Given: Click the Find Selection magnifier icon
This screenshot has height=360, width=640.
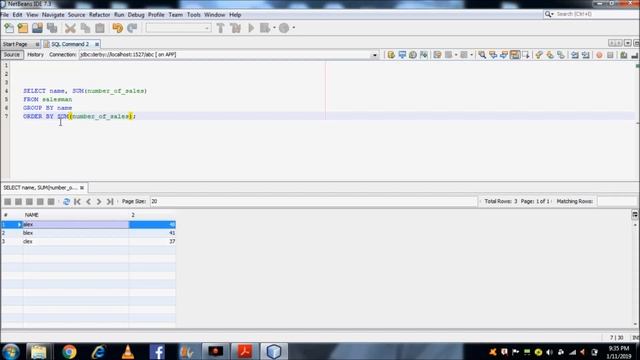Looking at the screenshot, I should click(482, 55).
